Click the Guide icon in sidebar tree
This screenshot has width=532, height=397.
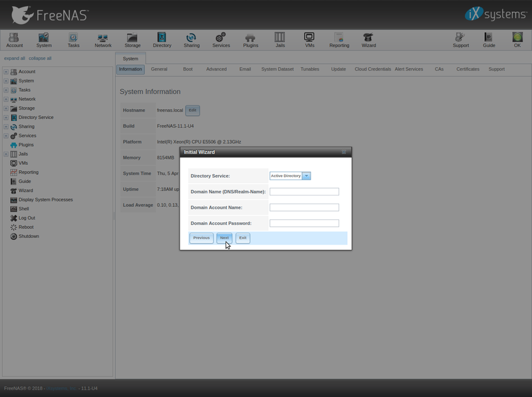pos(13,182)
